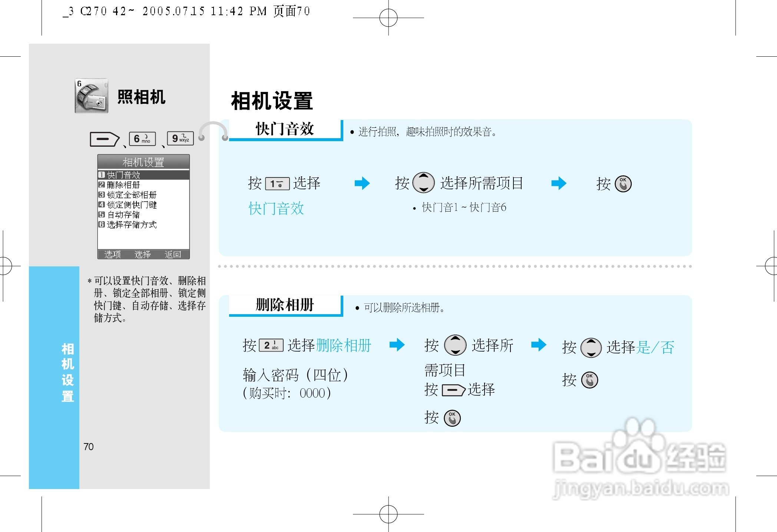Click the soft key icon beside 按…选择
This screenshot has width=777, height=532.
[x=453, y=390]
